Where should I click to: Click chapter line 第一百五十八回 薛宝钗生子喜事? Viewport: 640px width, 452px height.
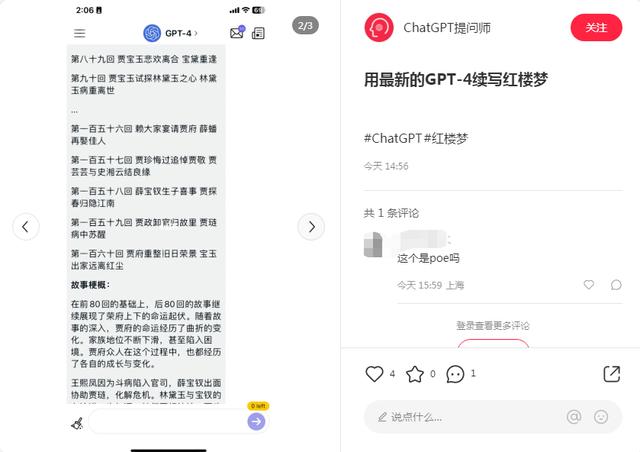144,197
